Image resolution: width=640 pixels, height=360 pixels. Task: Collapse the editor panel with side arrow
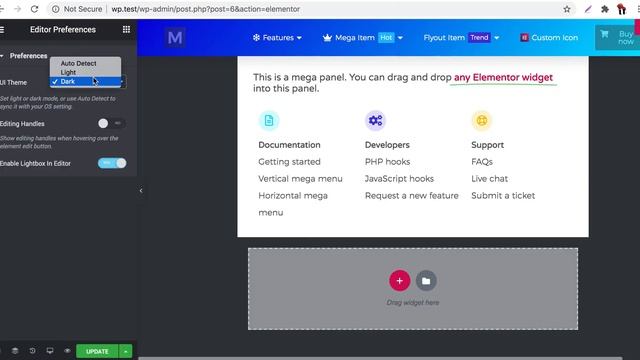coord(141,191)
